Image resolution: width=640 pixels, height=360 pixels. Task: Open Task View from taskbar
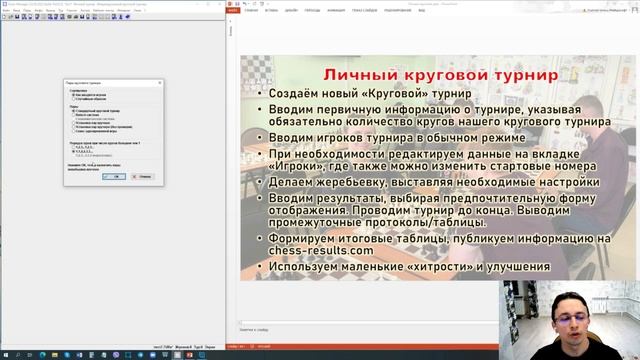tap(30, 355)
